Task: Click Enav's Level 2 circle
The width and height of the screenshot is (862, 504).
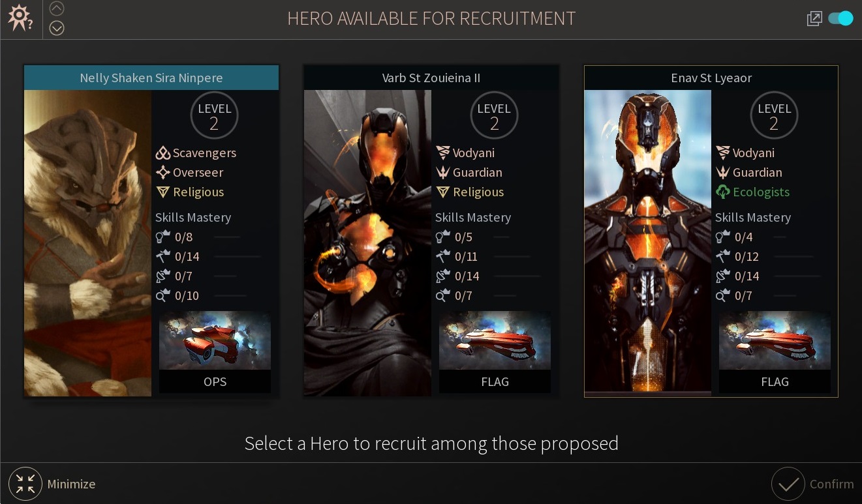Action: point(774,115)
